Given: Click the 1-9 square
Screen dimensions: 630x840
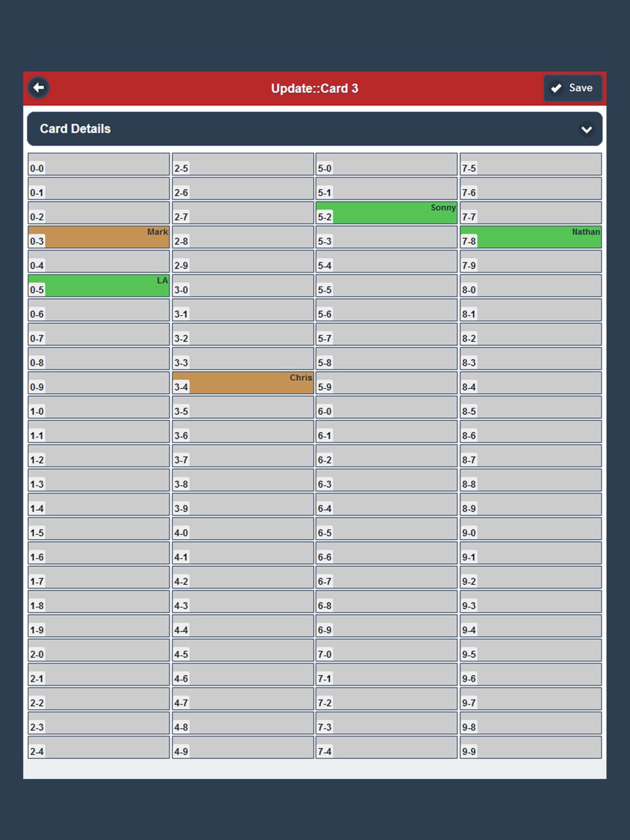Looking at the screenshot, I should (x=99, y=626).
